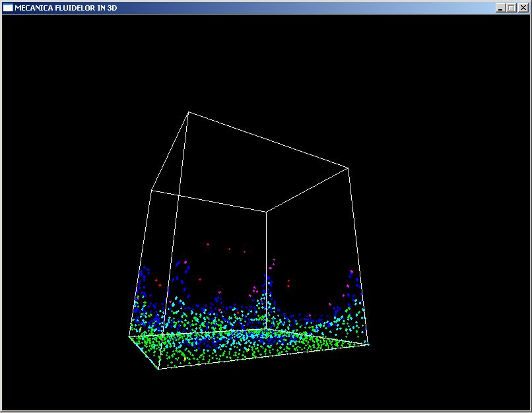Minimize the MECANICA FLUIDELOR IN 3D window
The height and width of the screenshot is (413, 532).
click(x=500, y=8)
